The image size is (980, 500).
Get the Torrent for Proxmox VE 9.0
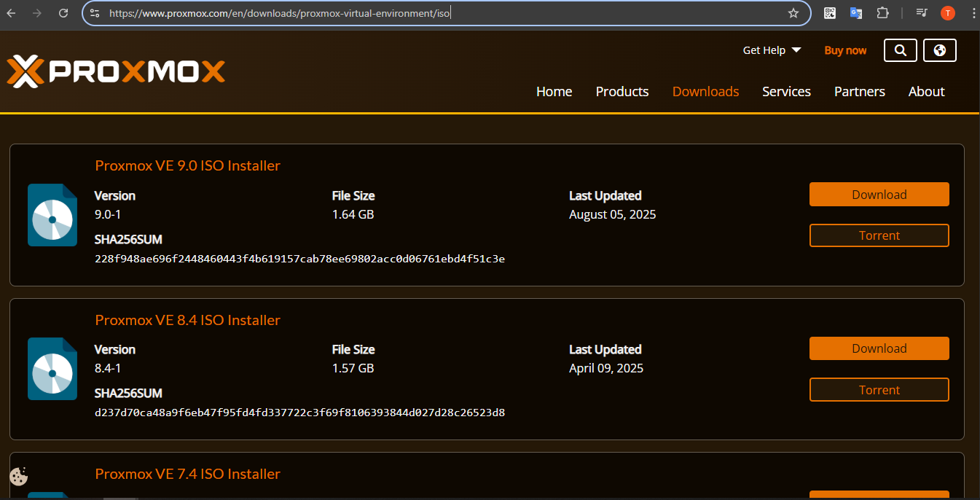[x=879, y=235]
